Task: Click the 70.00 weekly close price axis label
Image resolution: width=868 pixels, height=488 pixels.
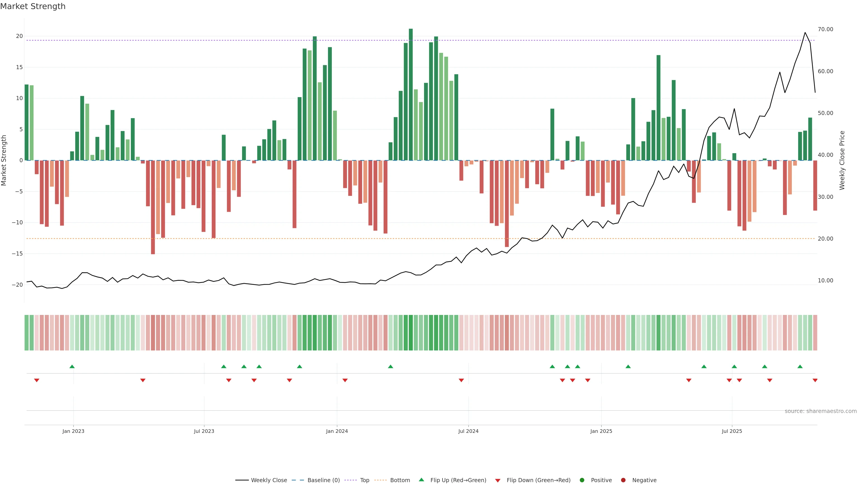Action: (x=825, y=29)
